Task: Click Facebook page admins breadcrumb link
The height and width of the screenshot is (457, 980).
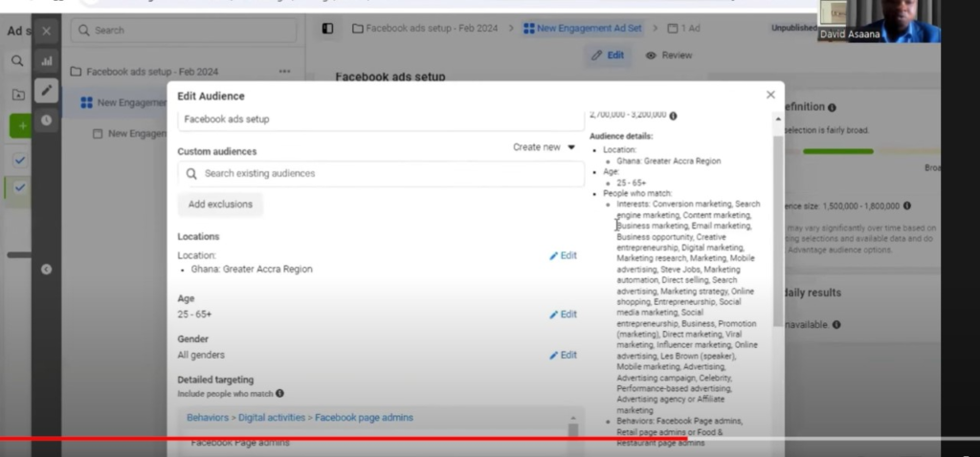Action: pyautogui.click(x=364, y=418)
